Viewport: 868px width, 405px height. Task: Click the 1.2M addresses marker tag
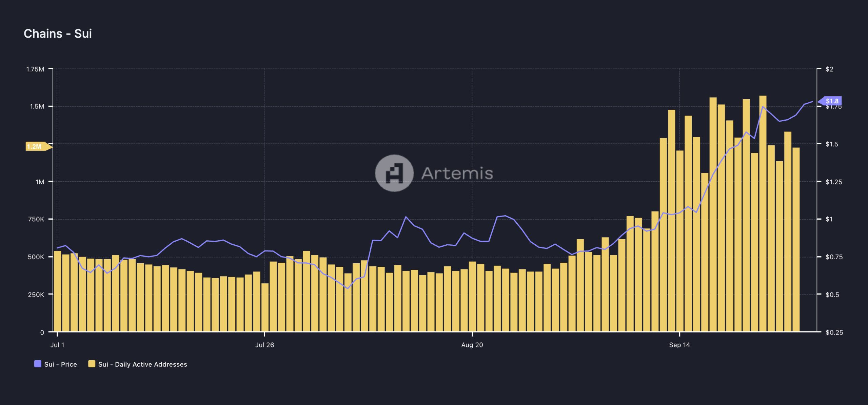click(x=35, y=146)
